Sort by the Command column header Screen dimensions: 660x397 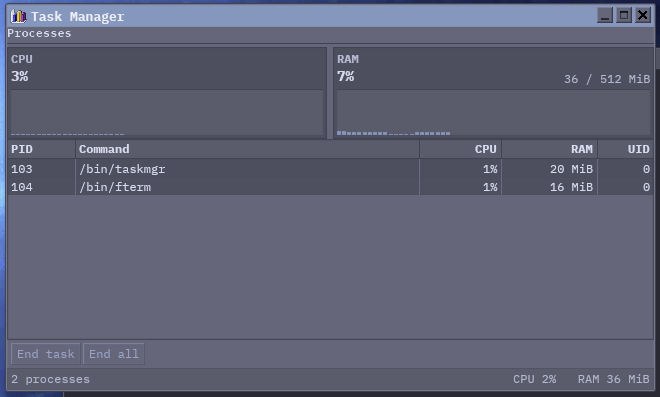tap(248, 149)
